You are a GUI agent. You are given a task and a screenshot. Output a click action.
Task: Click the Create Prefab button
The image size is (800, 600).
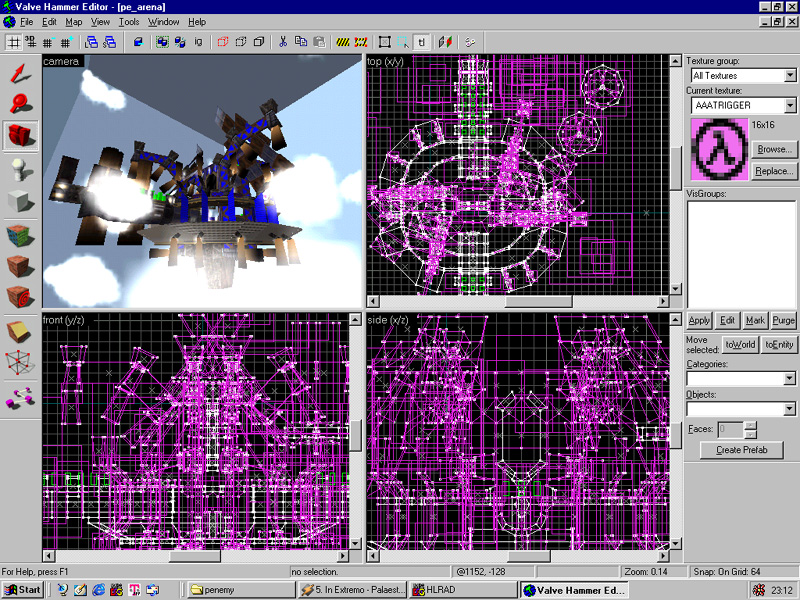741,450
